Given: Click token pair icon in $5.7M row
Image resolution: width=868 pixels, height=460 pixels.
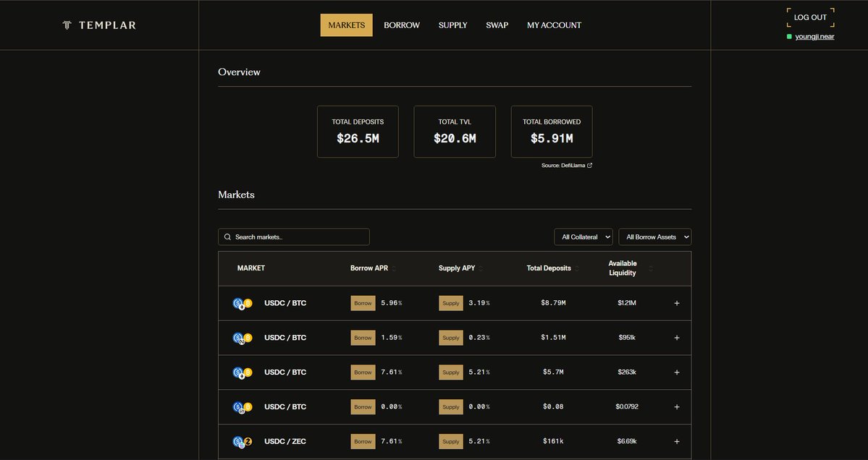Looking at the screenshot, I should (x=243, y=372).
